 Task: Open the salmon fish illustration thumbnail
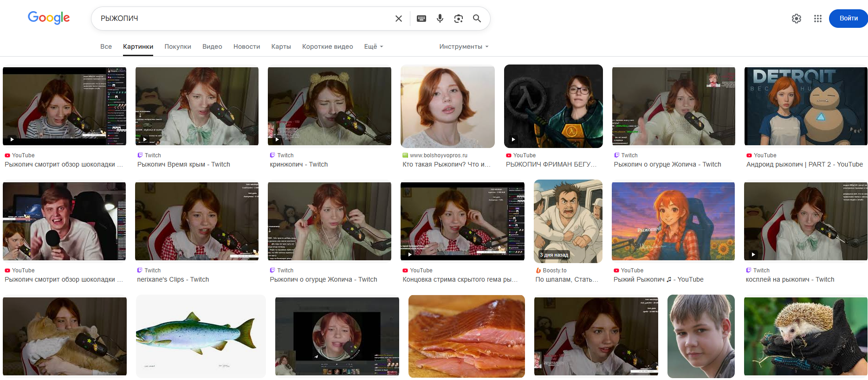click(201, 336)
